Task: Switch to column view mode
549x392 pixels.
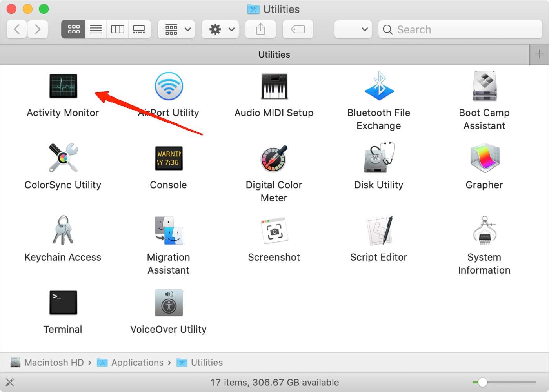Action: [x=118, y=29]
